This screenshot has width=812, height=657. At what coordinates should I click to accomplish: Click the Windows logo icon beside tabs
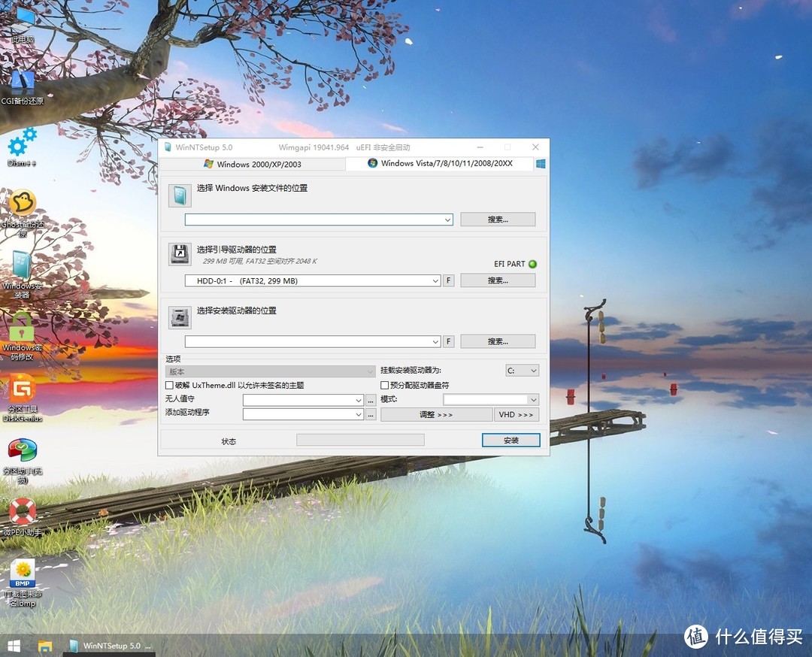pyautogui.click(x=541, y=164)
